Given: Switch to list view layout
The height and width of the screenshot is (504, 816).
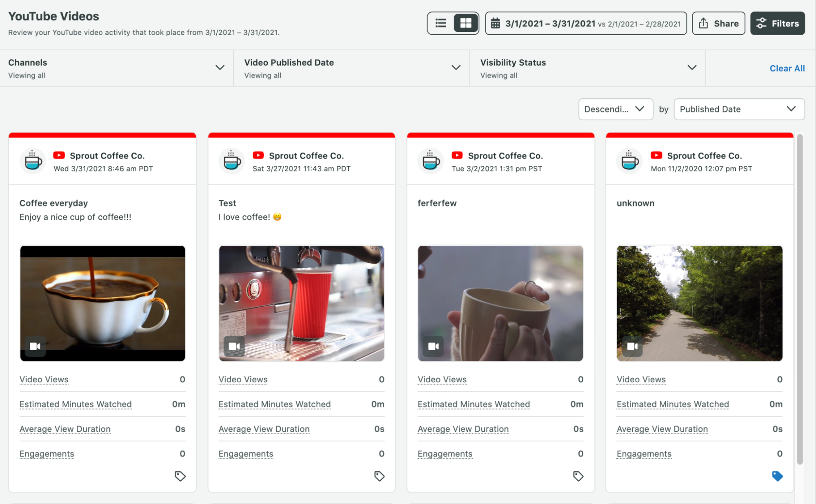Looking at the screenshot, I should pos(440,23).
